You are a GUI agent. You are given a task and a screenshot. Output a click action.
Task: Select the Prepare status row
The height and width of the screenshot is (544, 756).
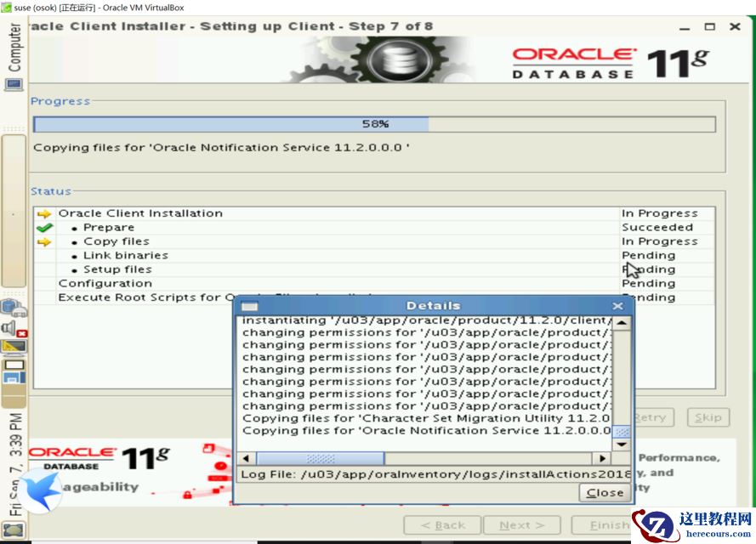374,228
